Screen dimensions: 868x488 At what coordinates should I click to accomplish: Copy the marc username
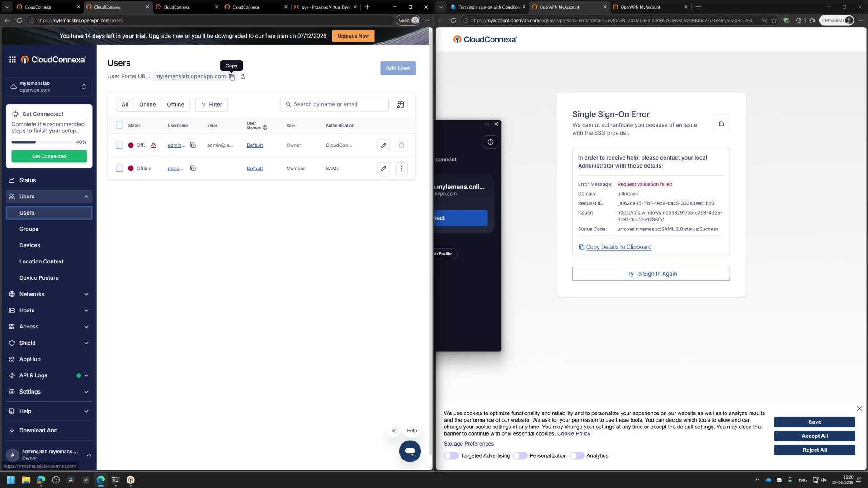pos(193,169)
